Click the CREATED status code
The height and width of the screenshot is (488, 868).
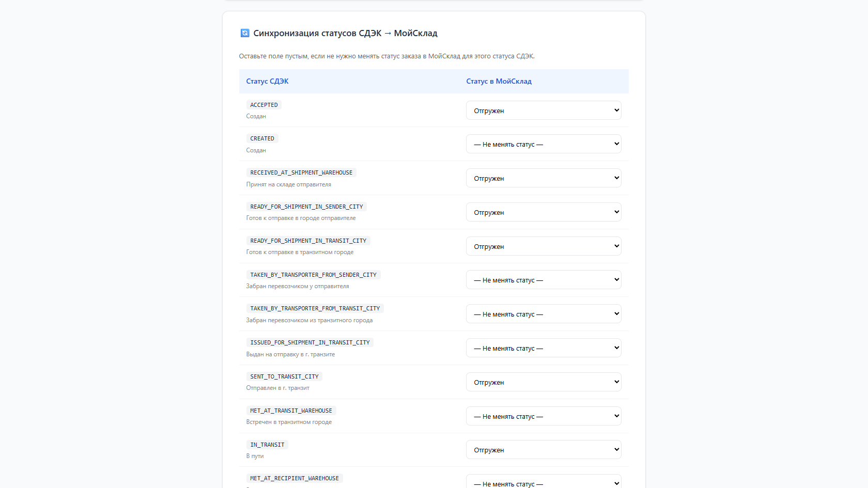(262, 138)
